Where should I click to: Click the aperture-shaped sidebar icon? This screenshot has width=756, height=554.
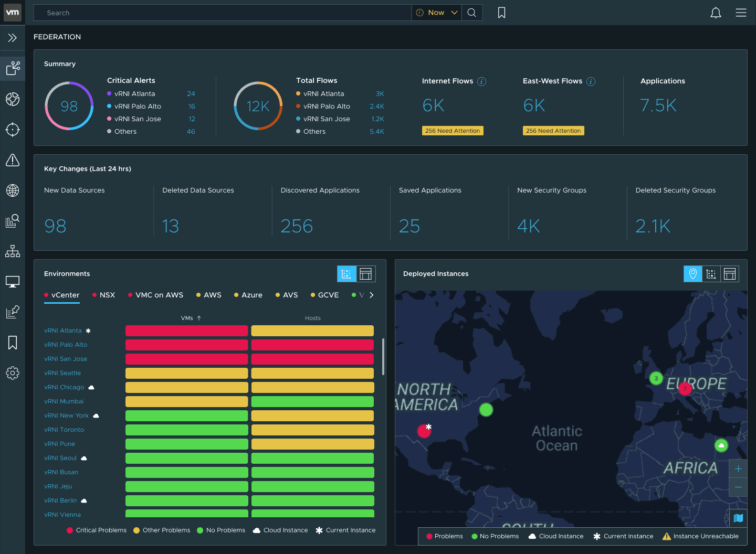13,99
